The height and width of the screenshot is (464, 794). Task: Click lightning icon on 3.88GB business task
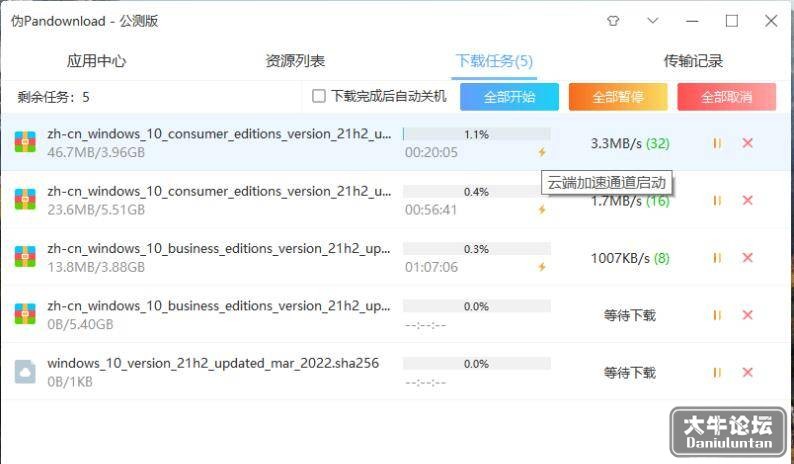tap(542, 267)
